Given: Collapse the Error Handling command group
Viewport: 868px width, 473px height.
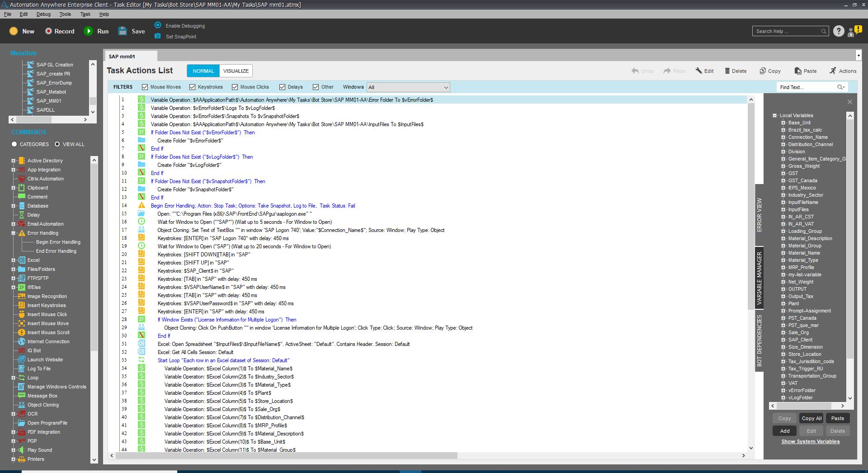Looking at the screenshot, I should pyautogui.click(x=13, y=233).
